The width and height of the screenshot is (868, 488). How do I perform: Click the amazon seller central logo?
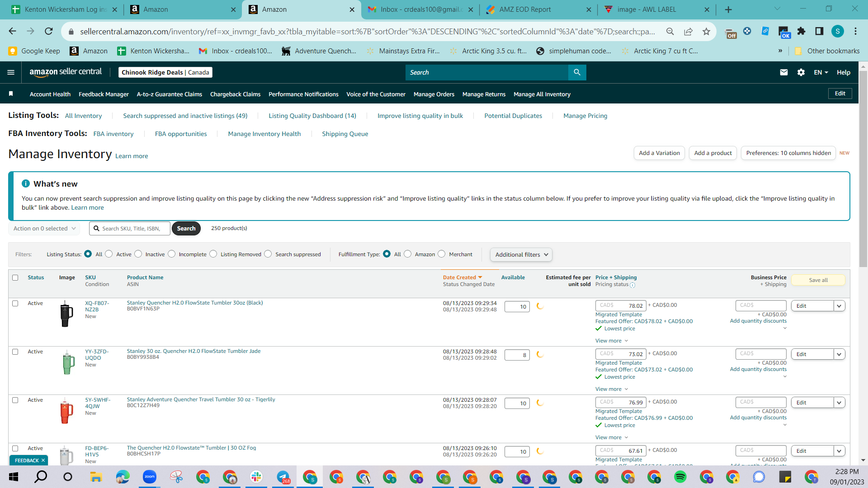[66, 72]
